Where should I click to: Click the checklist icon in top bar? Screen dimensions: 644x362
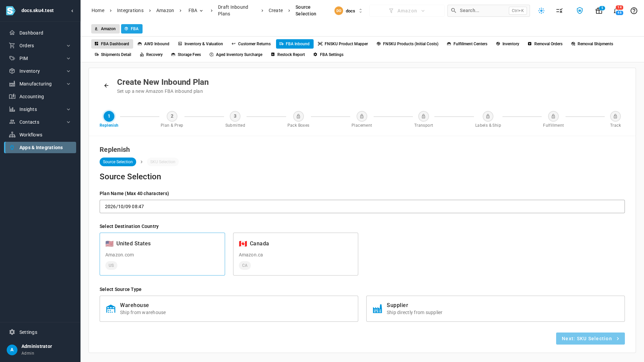point(559,11)
